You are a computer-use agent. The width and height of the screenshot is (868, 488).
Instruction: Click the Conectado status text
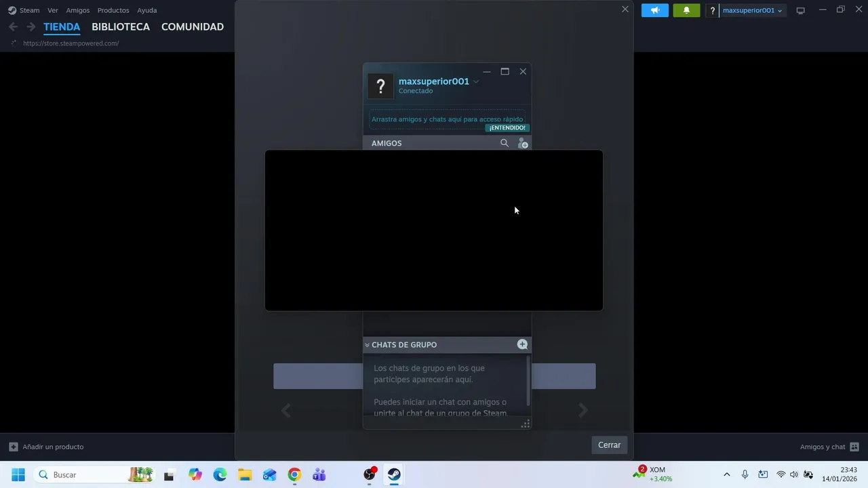[x=416, y=91]
